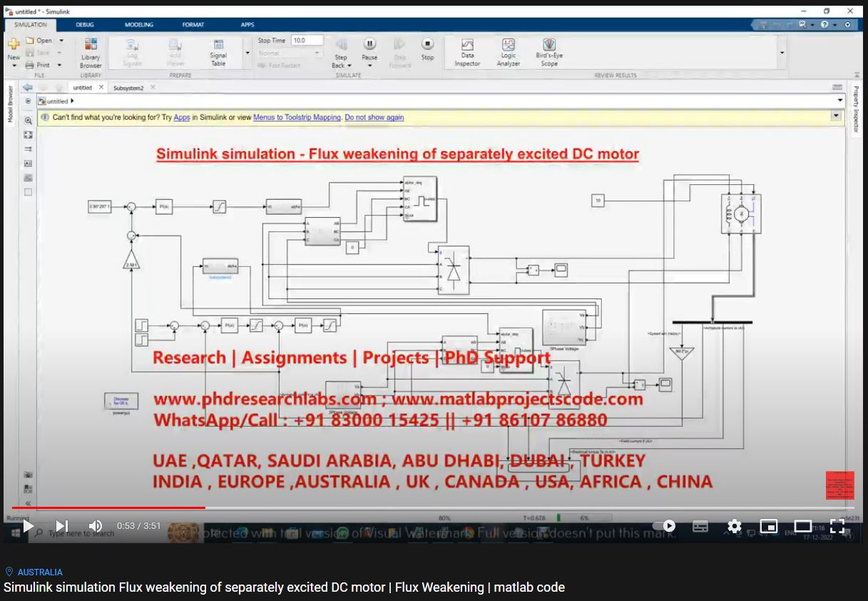The width and height of the screenshot is (868, 601).
Task: Switch to the DEBUG ribbon tab
Action: 85,24
